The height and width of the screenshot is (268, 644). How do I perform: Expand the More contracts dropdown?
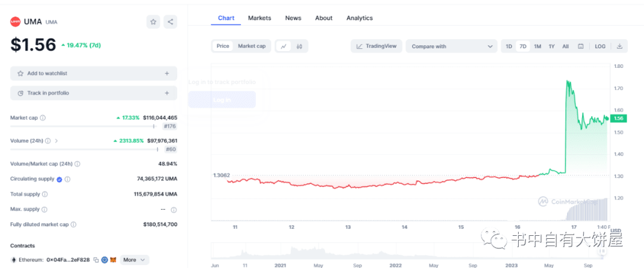click(135, 260)
